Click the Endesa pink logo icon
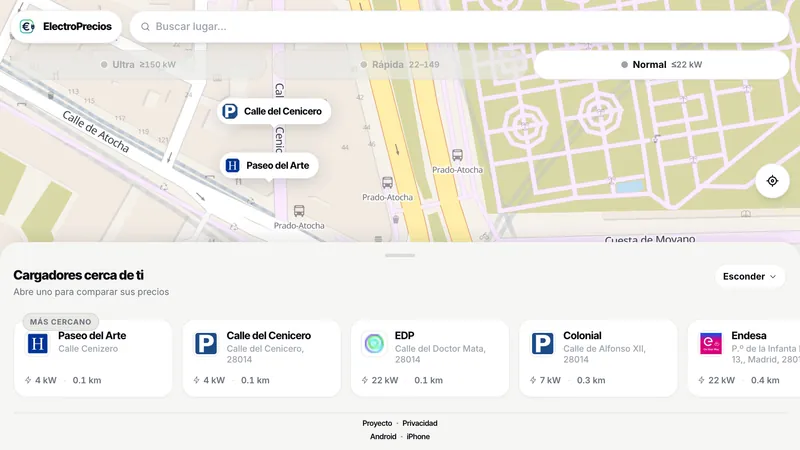Image resolution: width=800 pixels, height=450 pixels. pyautogui.click(x=711, y=343)
